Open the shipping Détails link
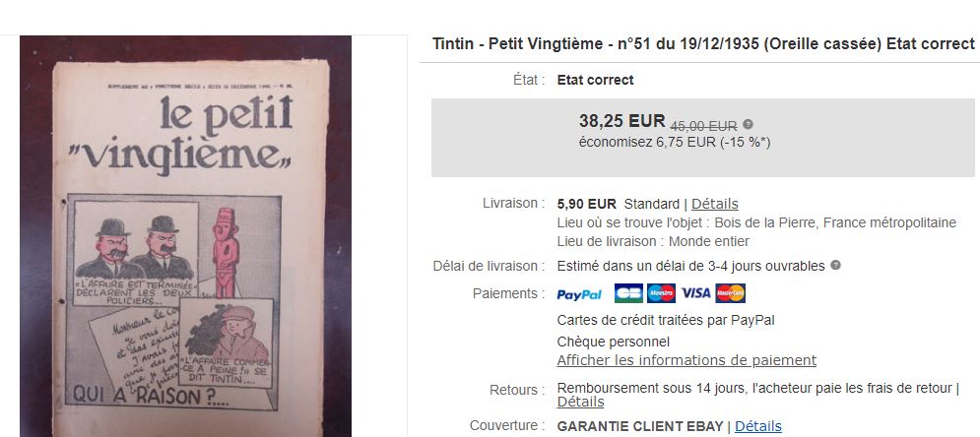The width and height of the screenshot is (980, 437). coord(714,204)
